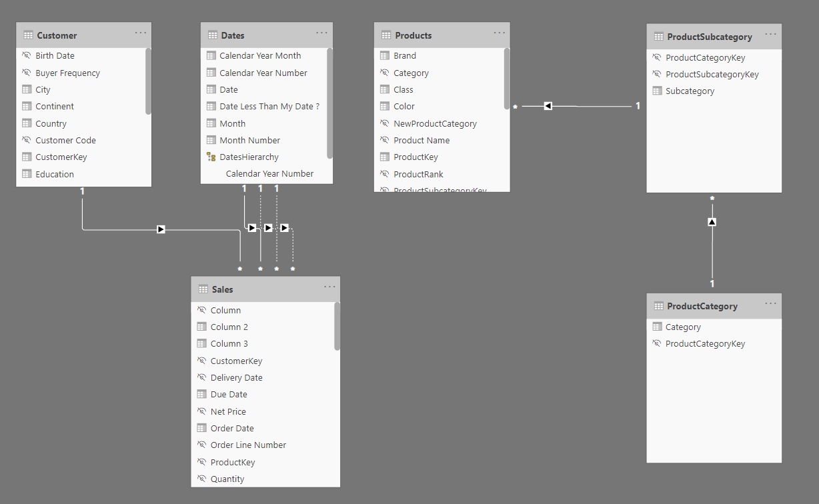Viewport: 819px width, 504px height.
Task: Click the hidden icon beside NewProductCategory
Action: (x=385, y=123)
